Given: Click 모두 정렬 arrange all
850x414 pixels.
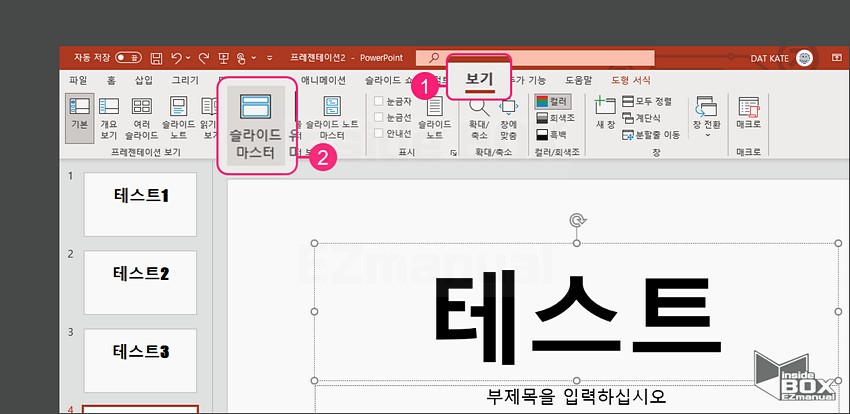Looking at the screenshot, I should pyautogui.click(x=647, y=101).
